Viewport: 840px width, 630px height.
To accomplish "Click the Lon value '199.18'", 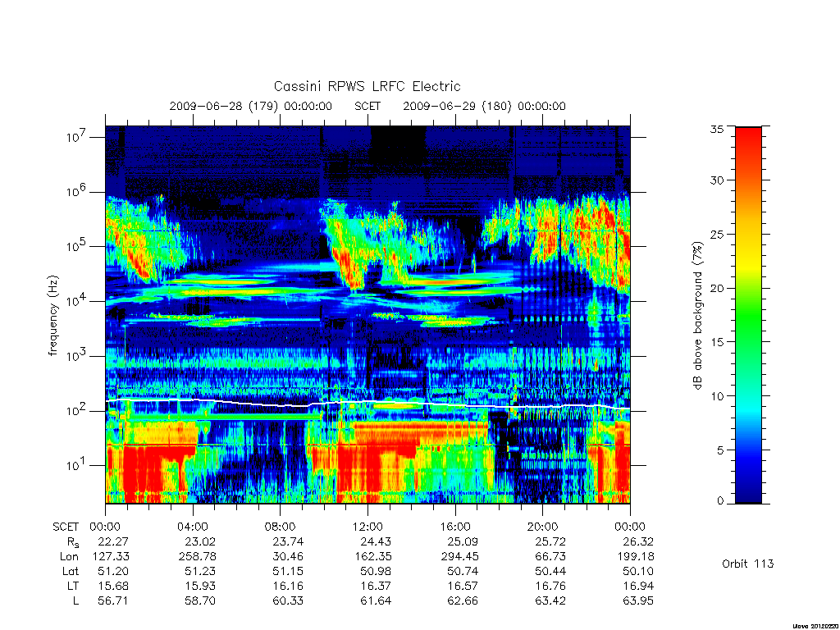I will [x=636, y=557].
